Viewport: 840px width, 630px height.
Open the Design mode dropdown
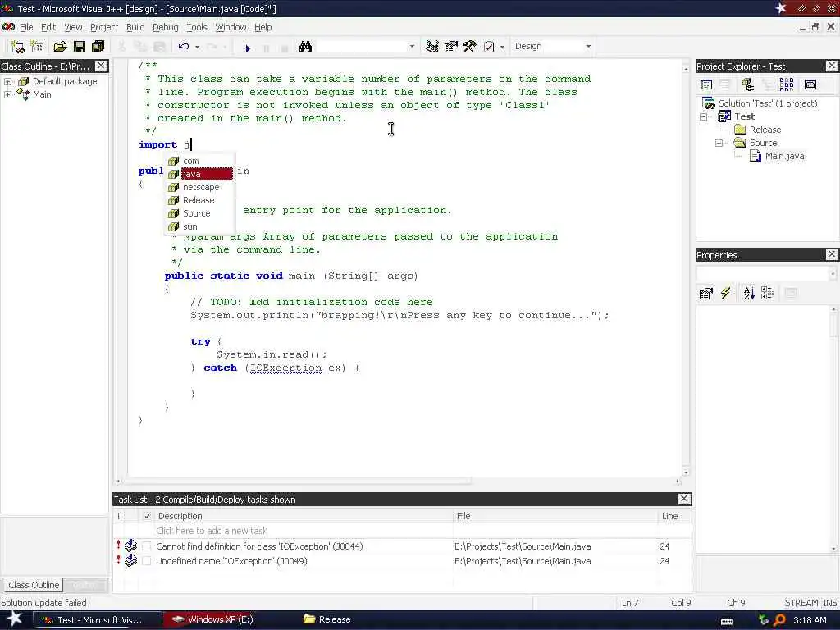pos(588,47)
